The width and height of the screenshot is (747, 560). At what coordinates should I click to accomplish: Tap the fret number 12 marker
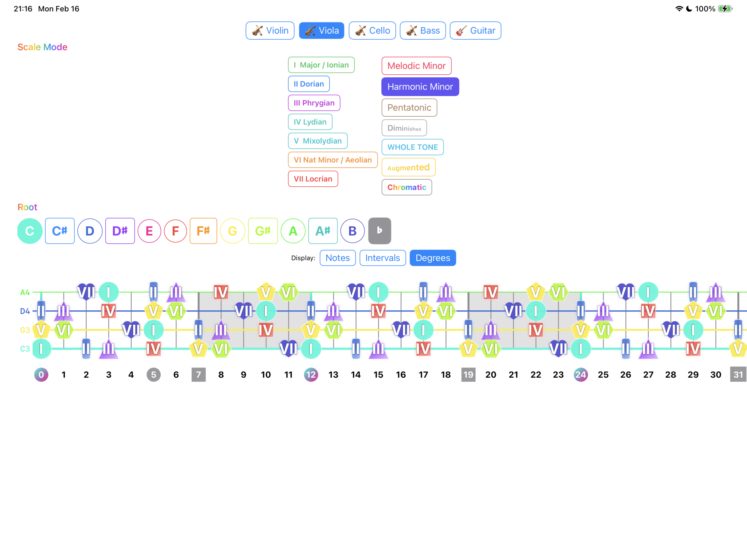point(311,374)
